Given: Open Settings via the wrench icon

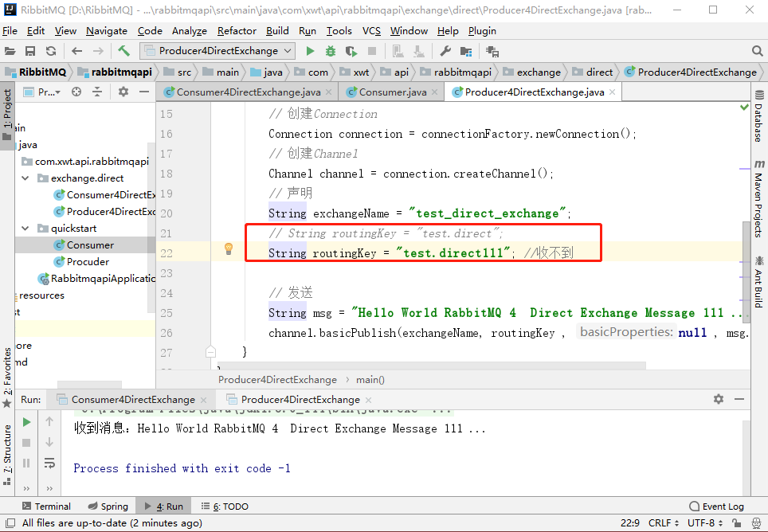Looking at the screenshot, I should click(x=445, y=51).
